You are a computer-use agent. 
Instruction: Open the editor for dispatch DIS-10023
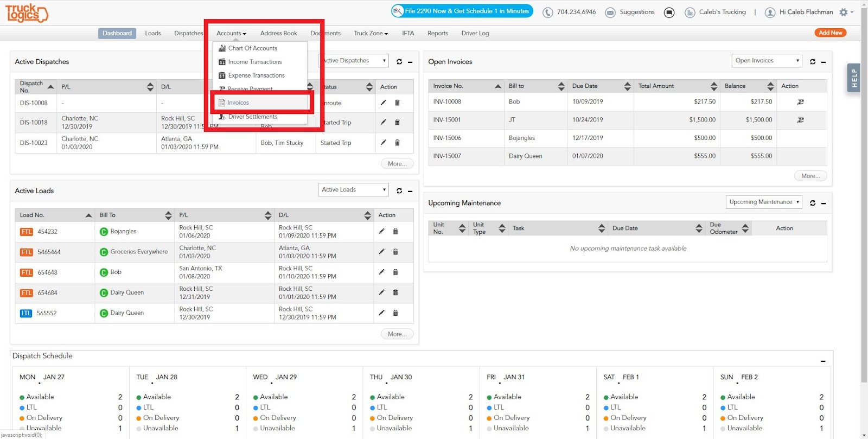tap(384, 142)
